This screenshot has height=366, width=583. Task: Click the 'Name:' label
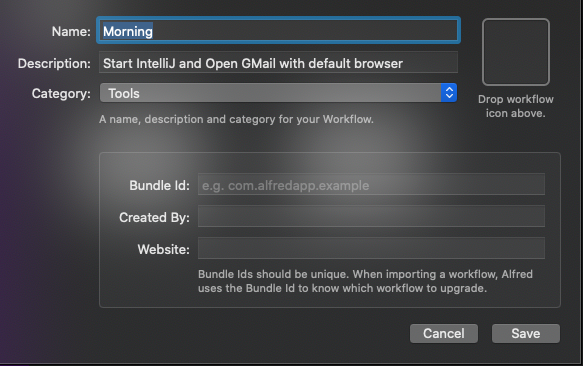pos(71,32)
